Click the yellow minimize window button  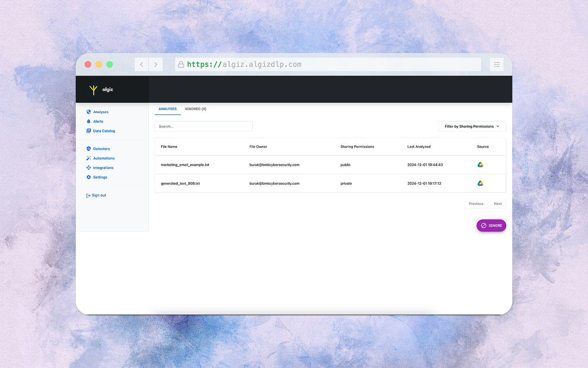(x=99, y=64)
